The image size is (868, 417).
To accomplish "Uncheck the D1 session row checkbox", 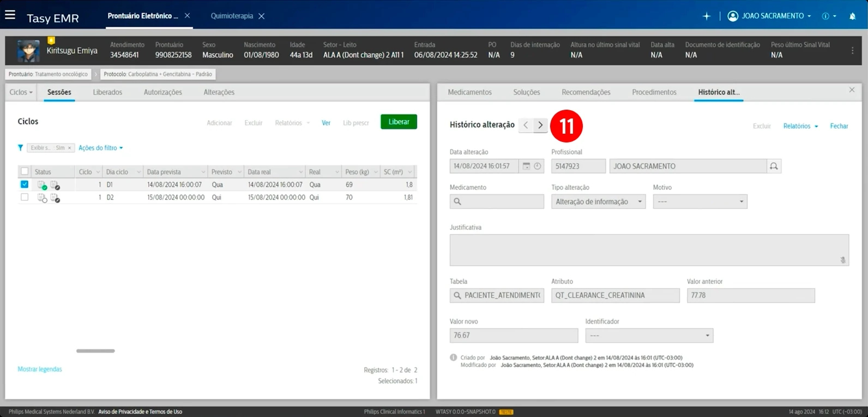I will (25, 184).
